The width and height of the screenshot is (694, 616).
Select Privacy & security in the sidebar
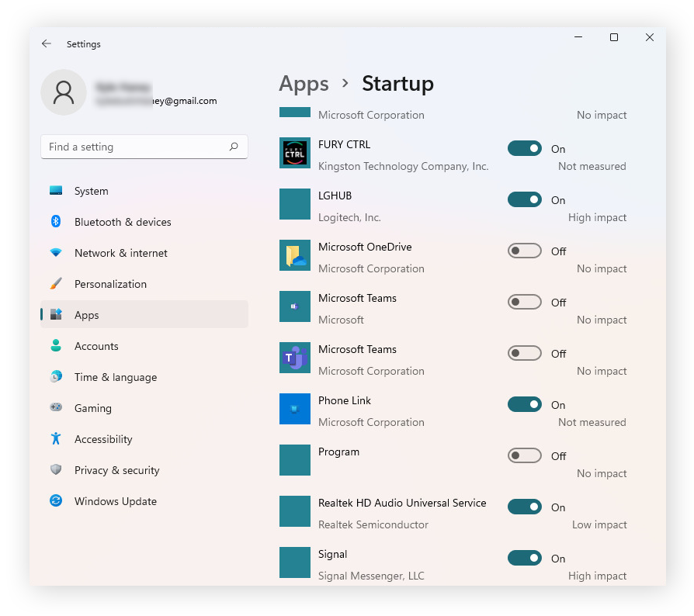[117, 469]
